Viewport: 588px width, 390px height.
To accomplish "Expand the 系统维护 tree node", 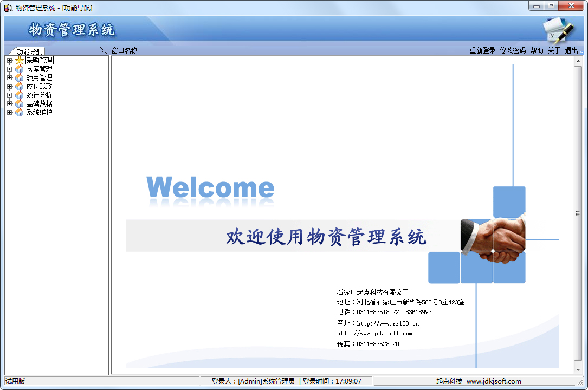I will [9, 112].
